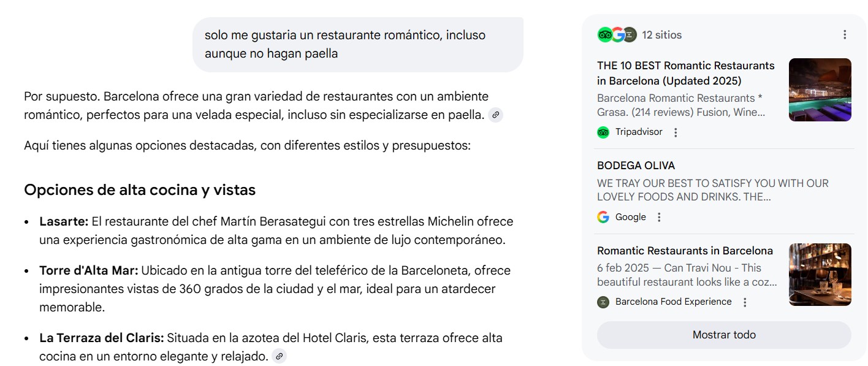This screenshot has width=868, height=366.
Task: Open the BODEGA OLIVA result
Action: pos(636,166)
